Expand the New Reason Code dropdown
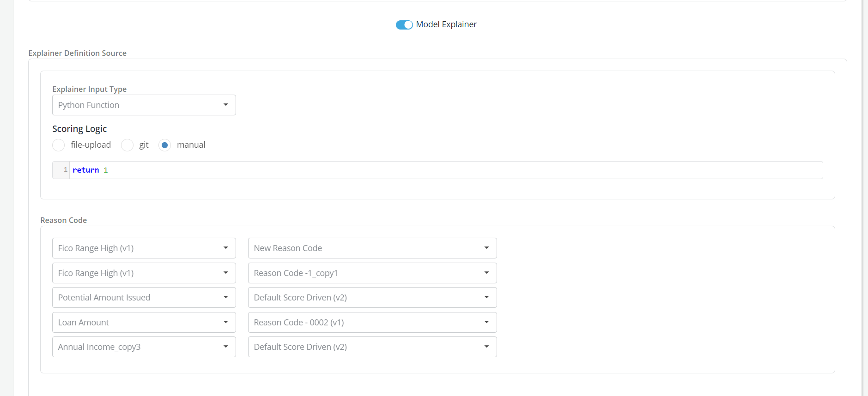The image size is (868, 396). point(372,248)
